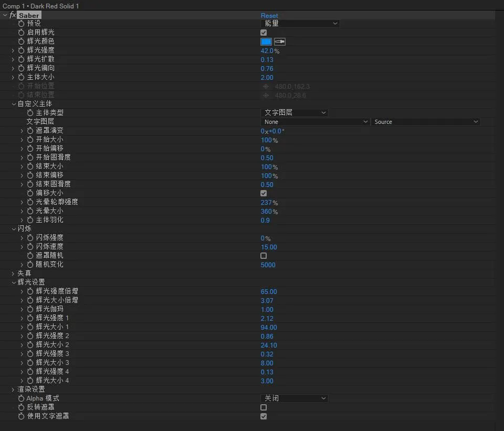
Task: Click the stopwatch icon for 闪烁速度
Action: click(30, 247)
